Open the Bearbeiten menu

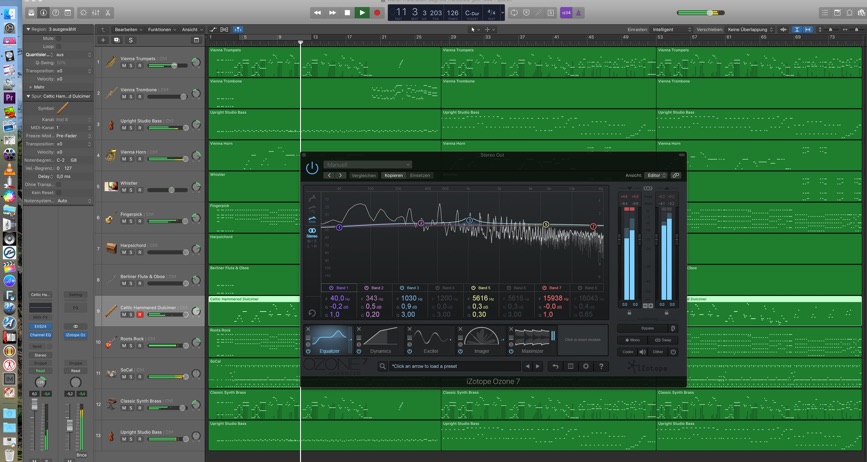(128, 29)
